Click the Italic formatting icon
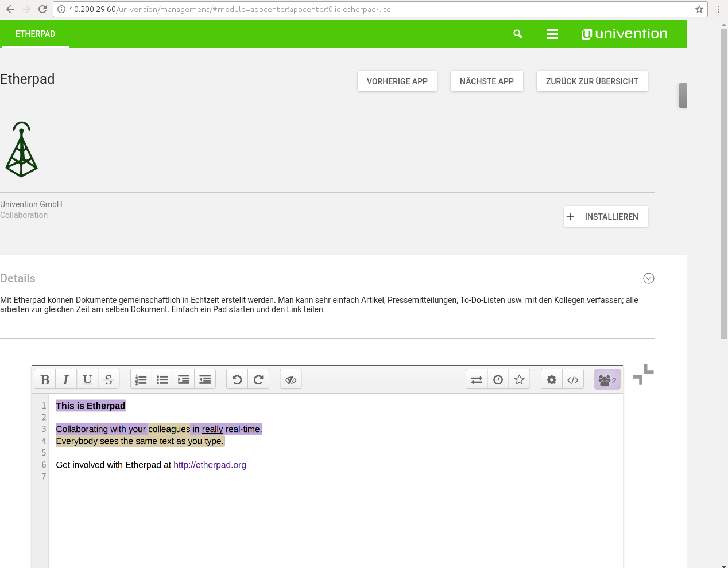Image resolution: width=728 pixels, height=568 pixels. [x=66, y=380]
